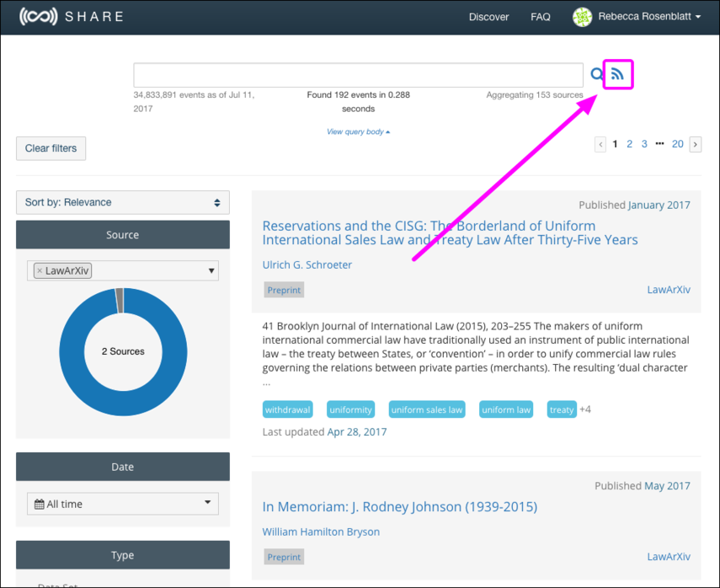
Task: Click the SHARE infinity logo icon
Action: click(x=38, y=17)
